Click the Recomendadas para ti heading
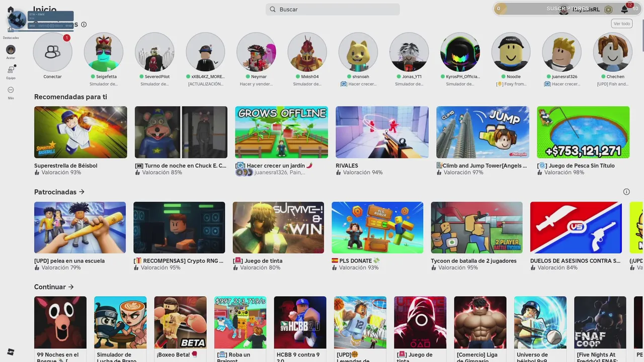This screenshot has height=362, width=644. pos(70,97)
